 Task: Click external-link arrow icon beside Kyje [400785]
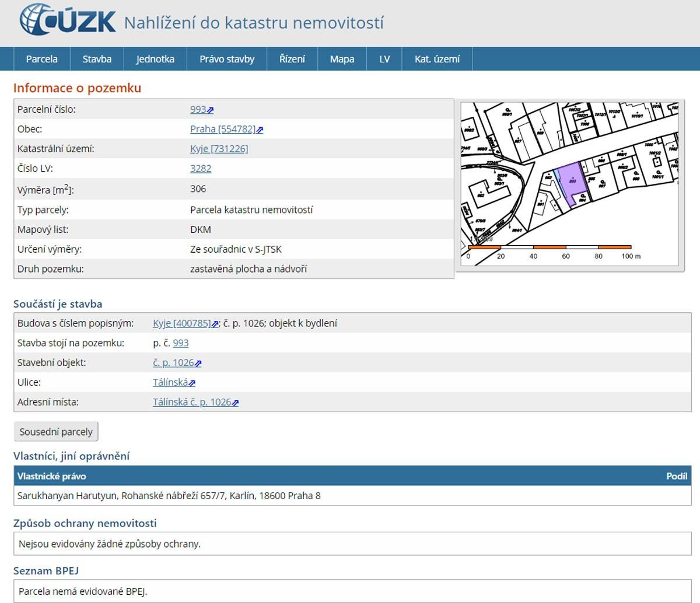[x=215, y=324]
